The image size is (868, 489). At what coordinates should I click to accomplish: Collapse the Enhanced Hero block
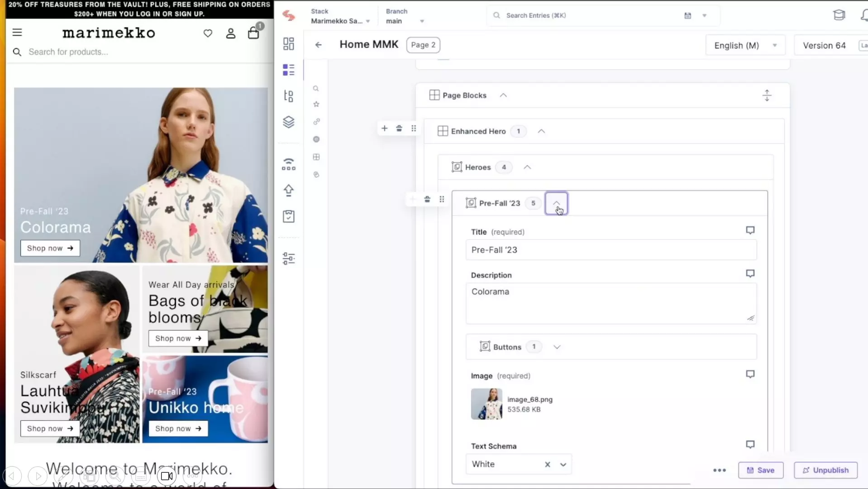coord(541,131)
